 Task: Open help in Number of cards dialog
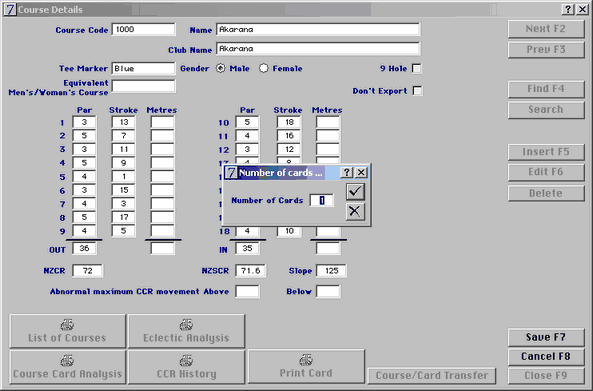(x=346, y=173)
